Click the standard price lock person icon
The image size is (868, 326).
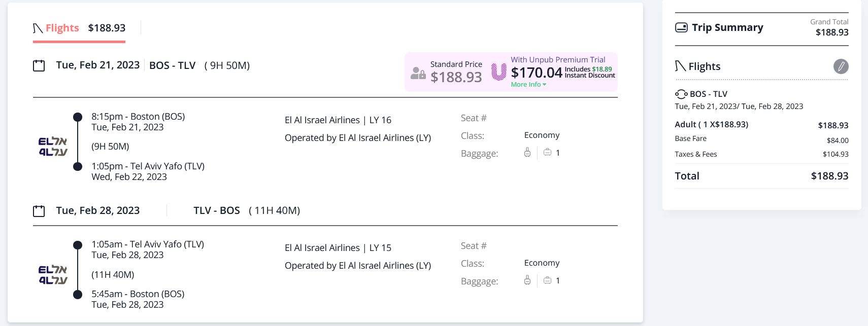[418, 73]
